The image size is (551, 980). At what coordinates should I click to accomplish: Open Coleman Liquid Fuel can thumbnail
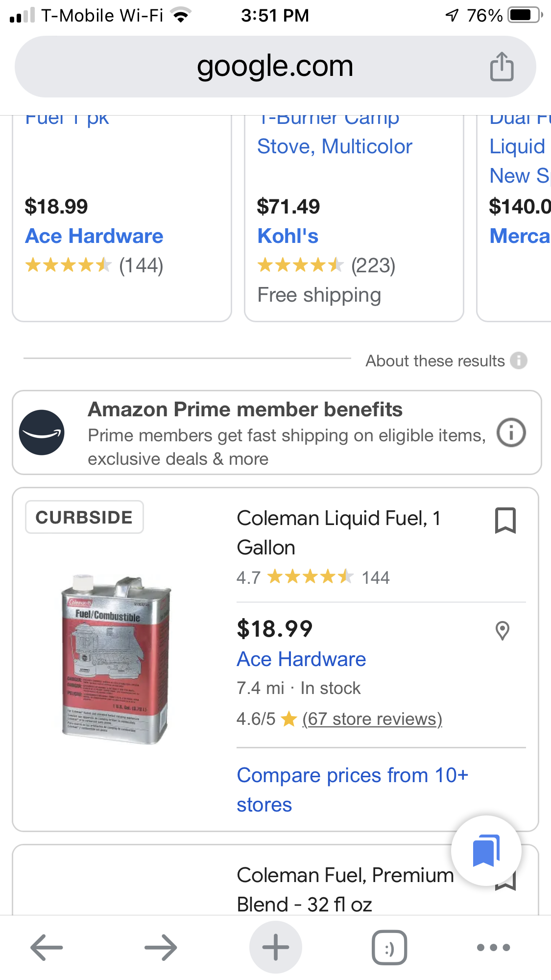tap(116, 660)
